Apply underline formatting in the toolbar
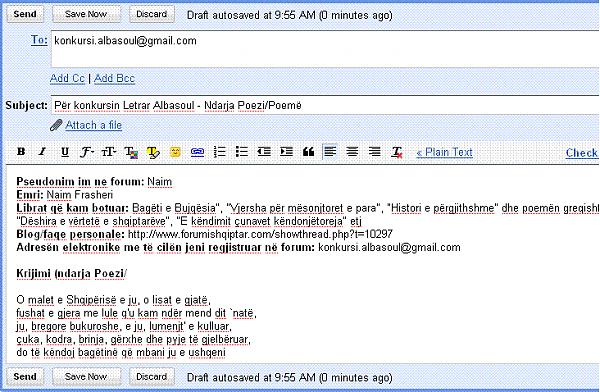 (x=65, y=152)
